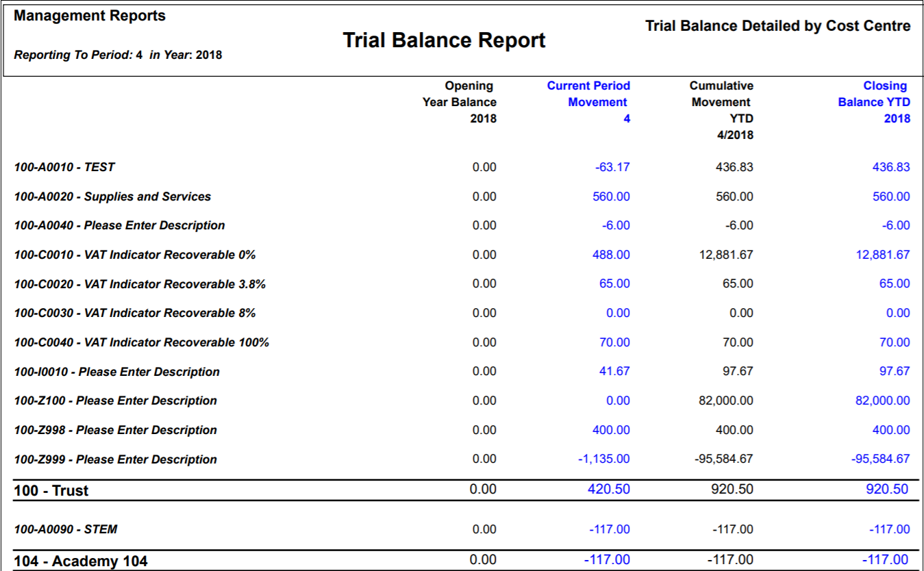Select the 436.83 cumulative movement value
Image resolution: width=924 pixels, height=571 pixels.
pos(734,167)
